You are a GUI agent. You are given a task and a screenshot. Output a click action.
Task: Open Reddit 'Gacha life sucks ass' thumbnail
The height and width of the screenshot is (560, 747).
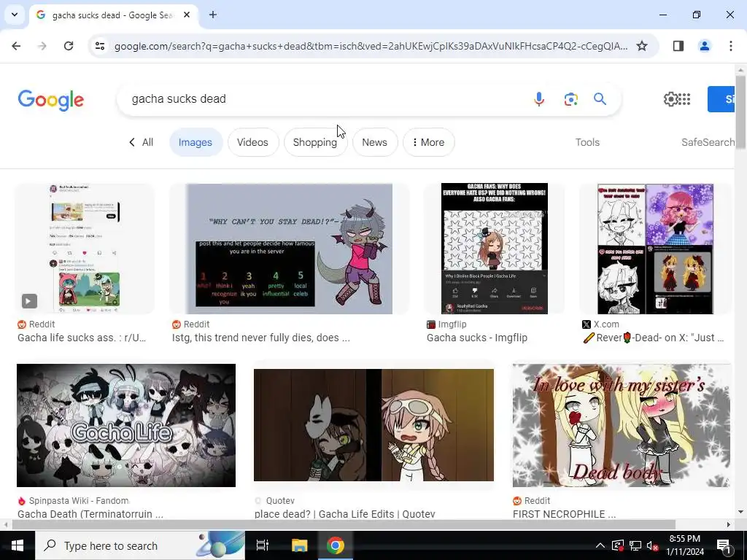[85, 249]
